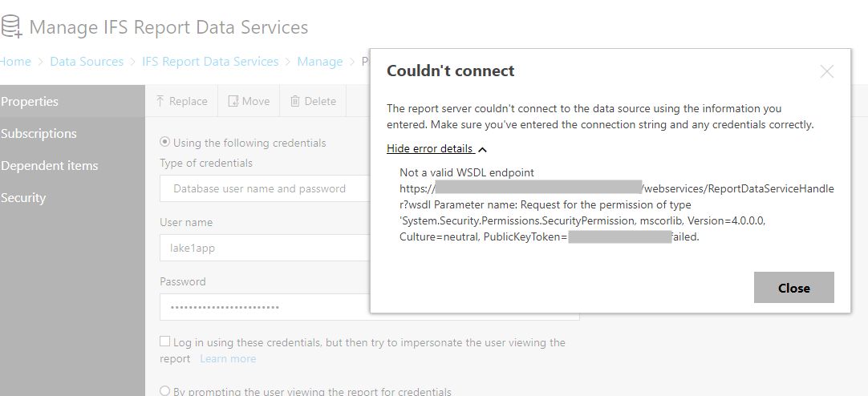868x396 pixels.
Task: Click the Move icon in toolbar
Action: tap(233, 101)
